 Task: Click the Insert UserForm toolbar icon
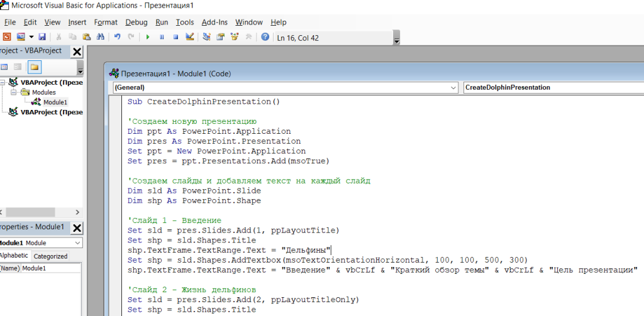pyautogui.click(x=21, y=37)
